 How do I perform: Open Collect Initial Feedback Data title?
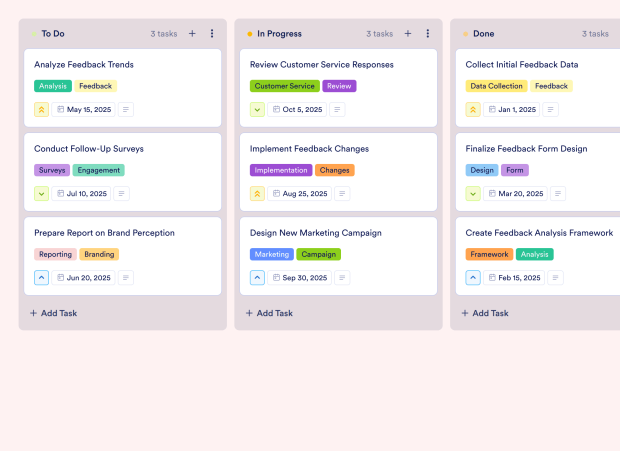522,65
